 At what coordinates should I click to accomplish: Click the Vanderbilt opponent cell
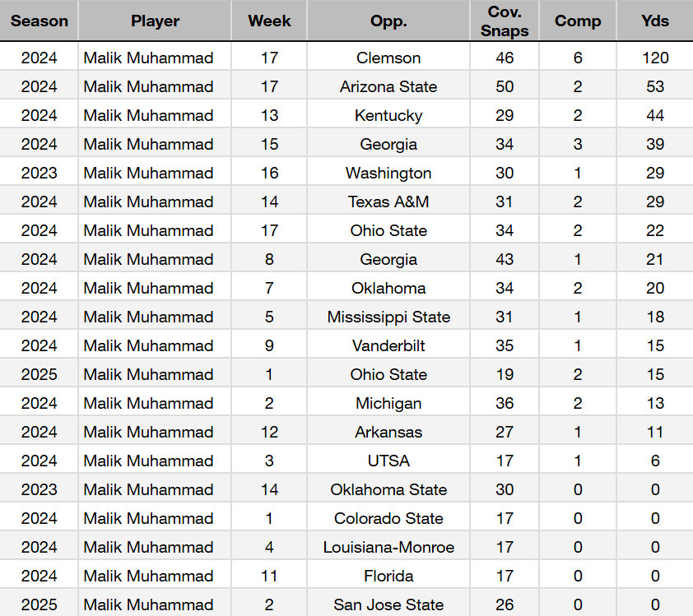388,345
